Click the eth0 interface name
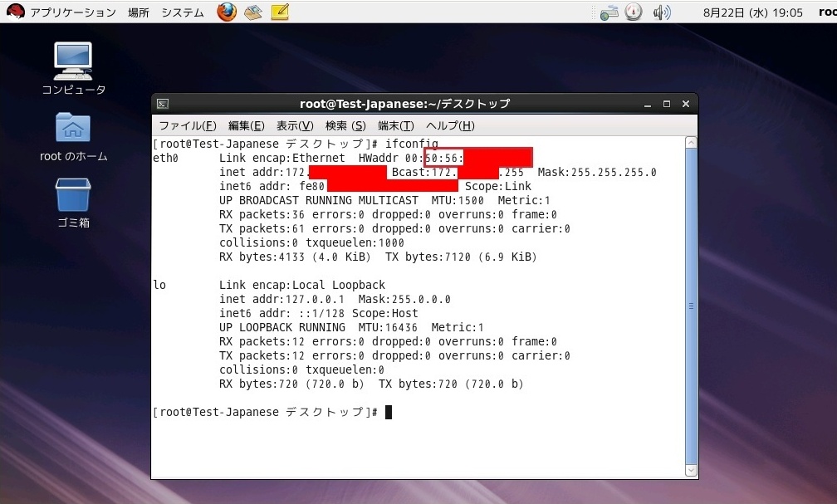This screenshot has height=504, width=837. tap(165, 158)
